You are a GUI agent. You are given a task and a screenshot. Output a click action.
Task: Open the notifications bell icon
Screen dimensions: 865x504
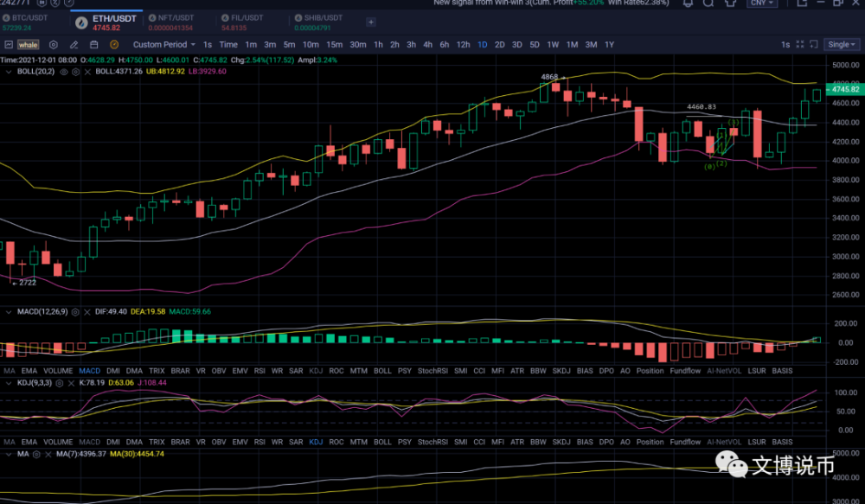click(x=688, y=3)
